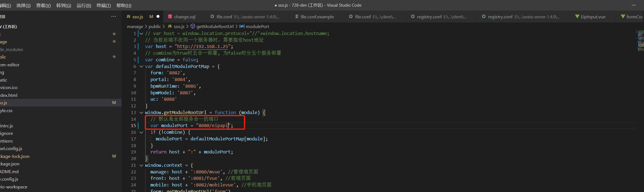Collapse defaultModulePortMap fold arrow at line 6
Image resolution: width=644 pixels, height=192 pixels.
[141, 67]
